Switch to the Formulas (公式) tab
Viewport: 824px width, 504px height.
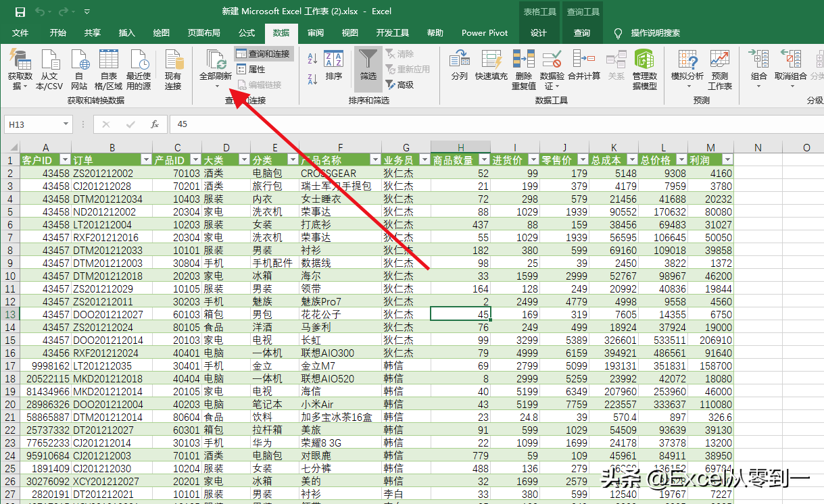point(247,33)
